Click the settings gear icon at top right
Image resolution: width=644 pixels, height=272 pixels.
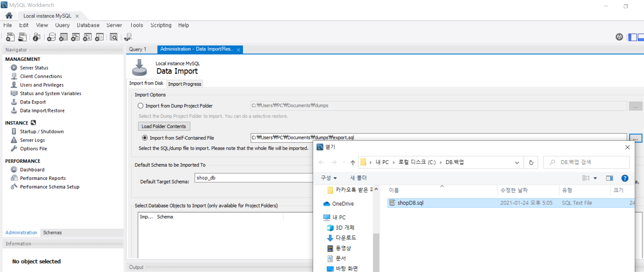pyautogui.click(x=619, y=37)
